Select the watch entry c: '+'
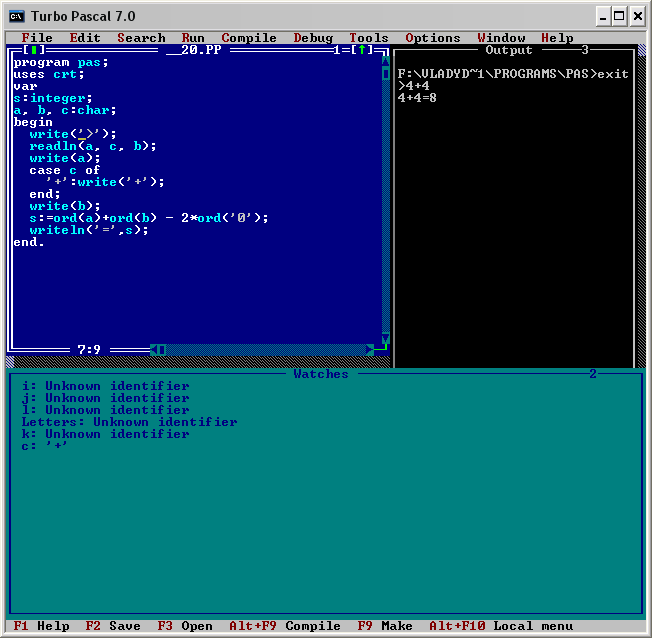This screenshot has width=652, height=638. (x=45, y=446)
